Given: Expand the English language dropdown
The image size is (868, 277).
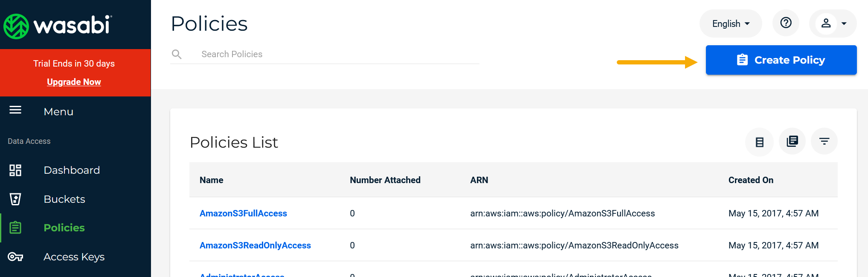Looking at the screenshot, I should 731,23.
